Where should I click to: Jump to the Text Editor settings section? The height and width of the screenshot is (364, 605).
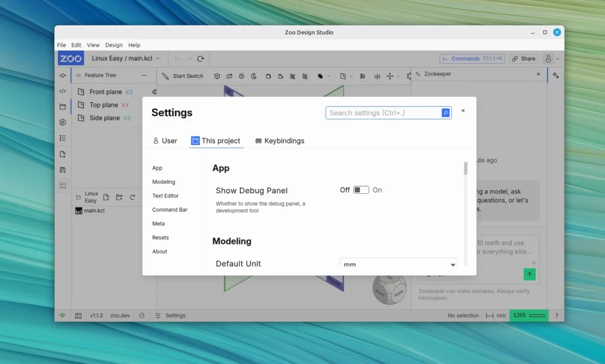pyautogui.click(x=165, y=196)
